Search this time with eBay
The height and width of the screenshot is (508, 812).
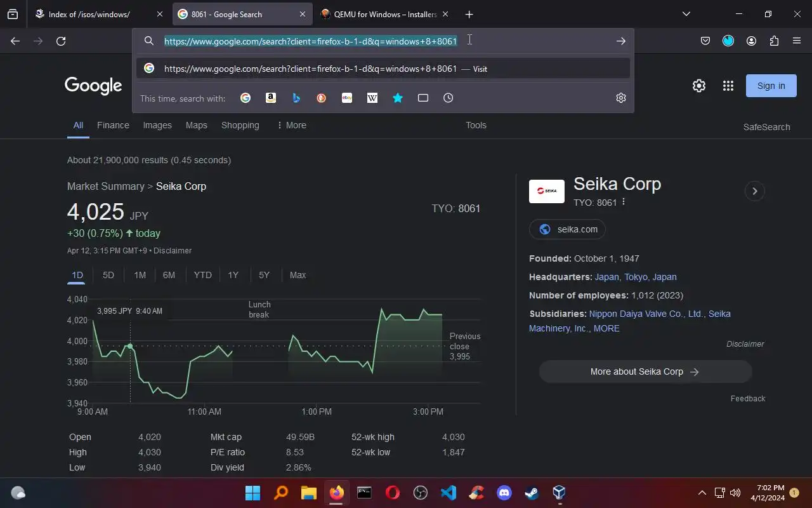point(347,98)
